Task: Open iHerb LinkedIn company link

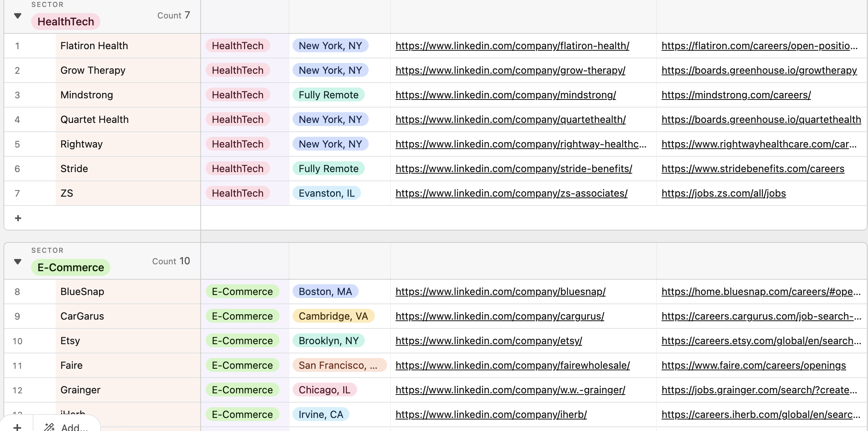Action: click(x=491, y=414)
